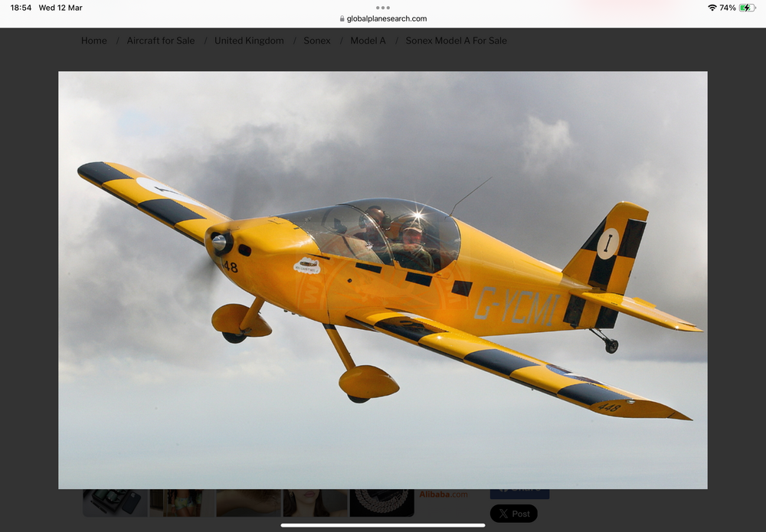Tap the Wi-Fi status icon
The width and height of the screenshot is (766, 532).
click(x=712, y=8)
